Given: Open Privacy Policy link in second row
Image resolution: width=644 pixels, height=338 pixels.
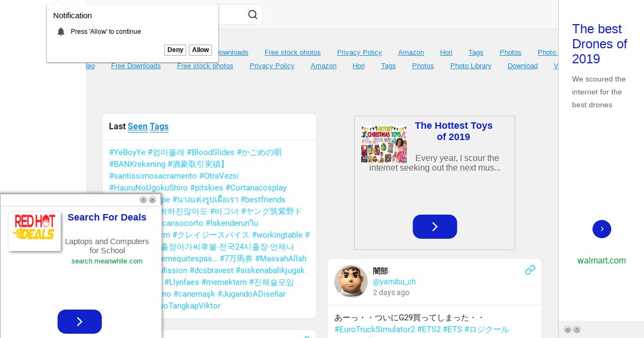Looking at the screenshot, I should 272,65.
